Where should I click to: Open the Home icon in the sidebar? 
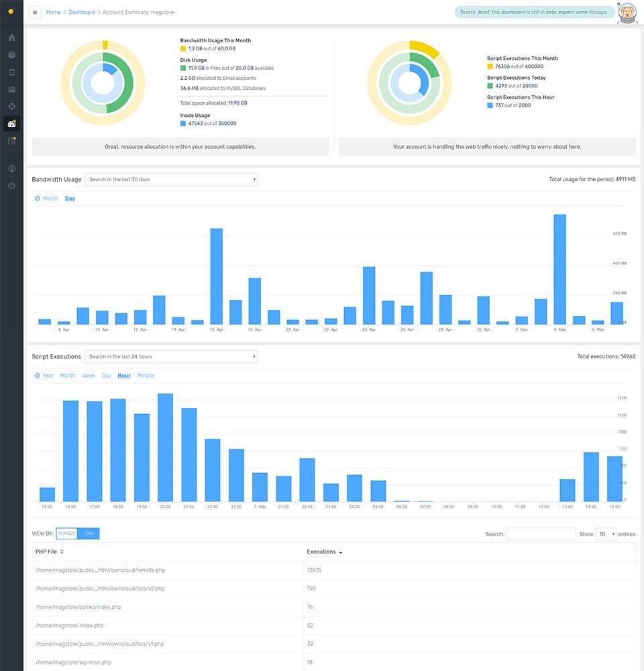coord(11,38)
